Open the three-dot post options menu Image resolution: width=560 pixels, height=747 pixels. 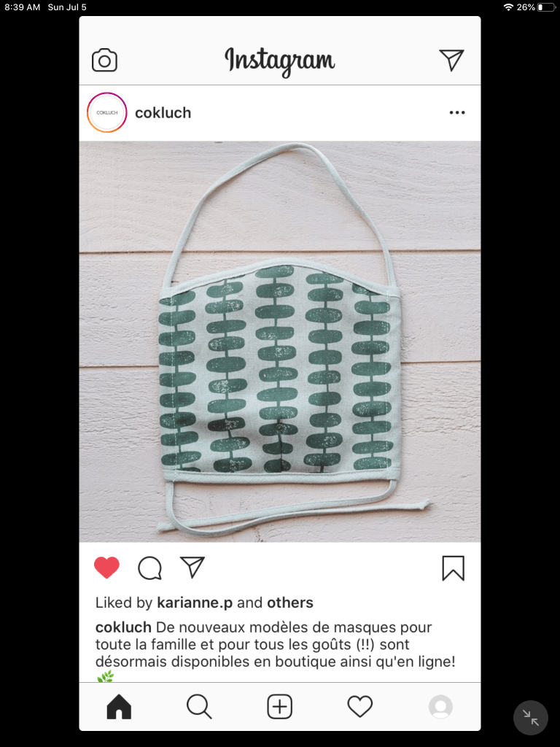[x=457, y=113]
